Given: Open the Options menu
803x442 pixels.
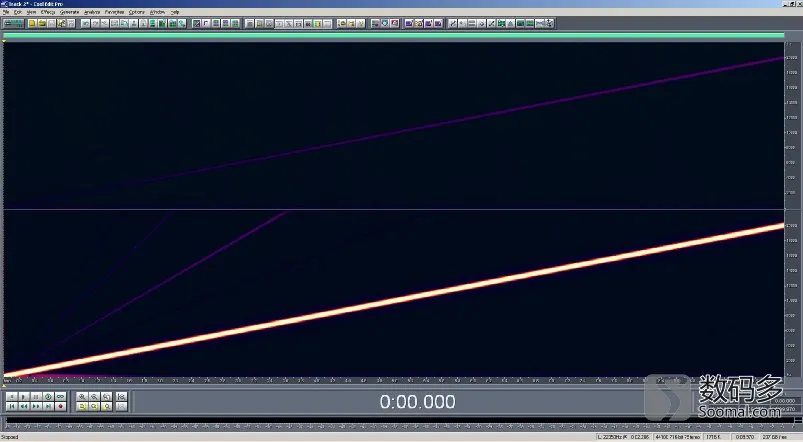Looking at the screenshot, I should pyautogui.click(x=137, y=12).
